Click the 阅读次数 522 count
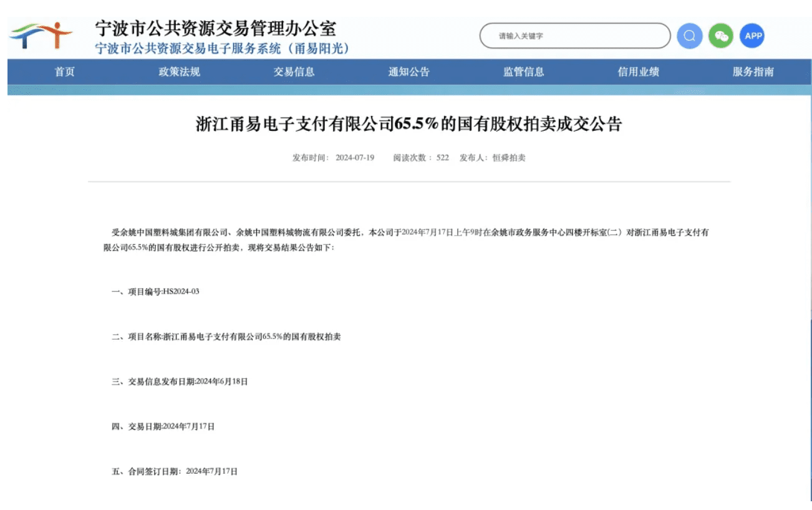The image size is (812, 510). (x=421, y=158)
